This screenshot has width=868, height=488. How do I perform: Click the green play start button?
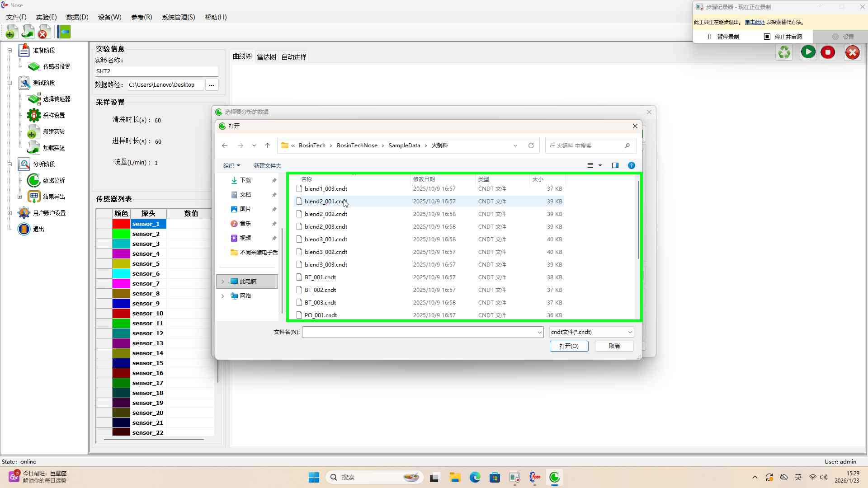808,52
